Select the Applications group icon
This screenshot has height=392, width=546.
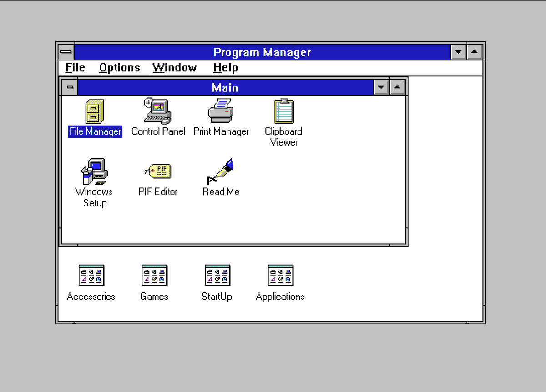tap(280, 275)
